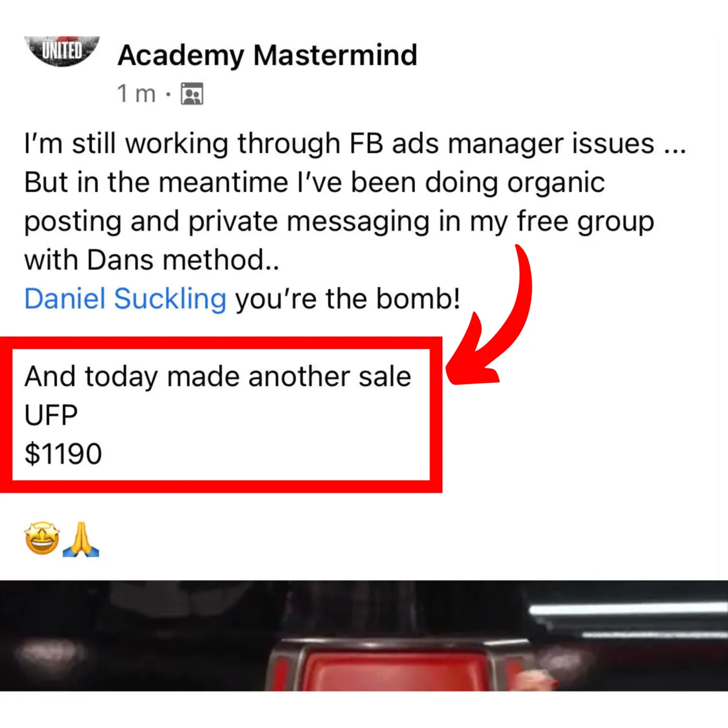The height and width of the screenshot is (728, 728).
Task: Click the 'organic posting' line of text
Action: pos(314,183)
